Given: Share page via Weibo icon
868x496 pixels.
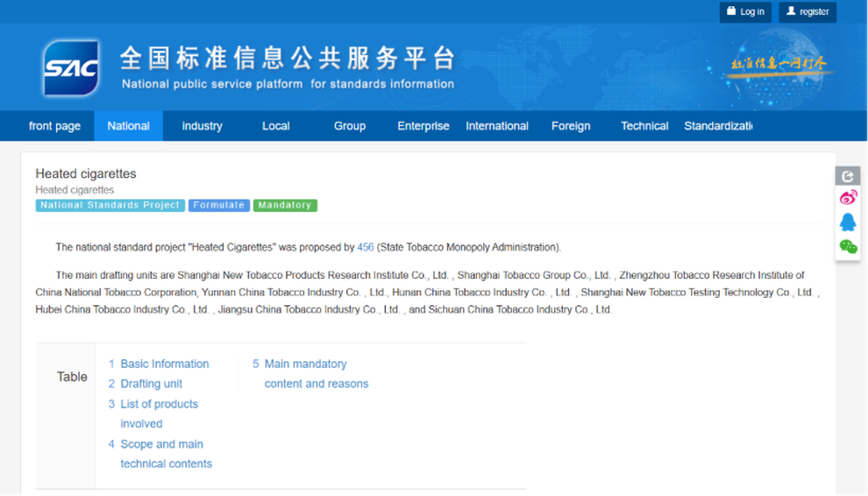Looking at the screenshot, I should 848,198.
